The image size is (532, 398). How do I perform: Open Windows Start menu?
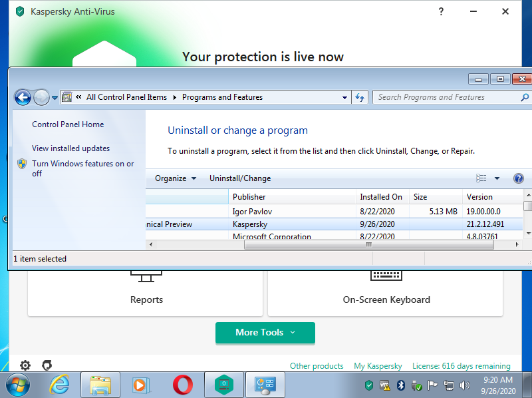click(x=18, y=385)
